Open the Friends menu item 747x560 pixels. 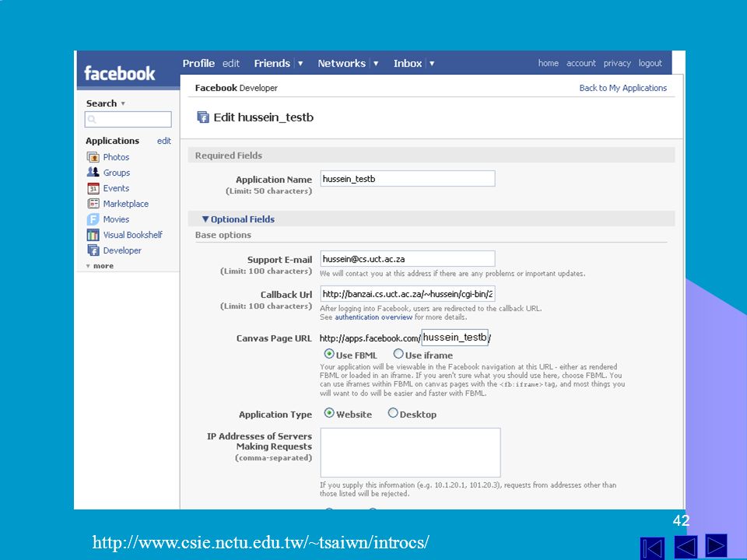272,63
